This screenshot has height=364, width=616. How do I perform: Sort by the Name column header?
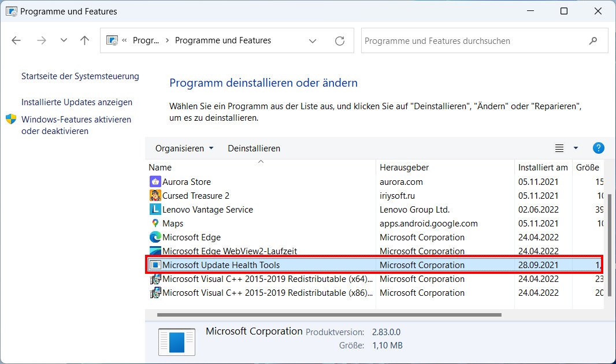click(x=160, y=168)
